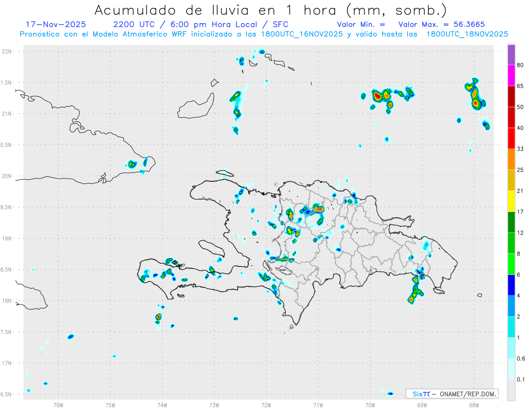Choose the orange 25–33 mm colorbar segment
Image resolution: width=532 pixels, height=411 pixels.
pyautogui.click(x=511, y=159)
